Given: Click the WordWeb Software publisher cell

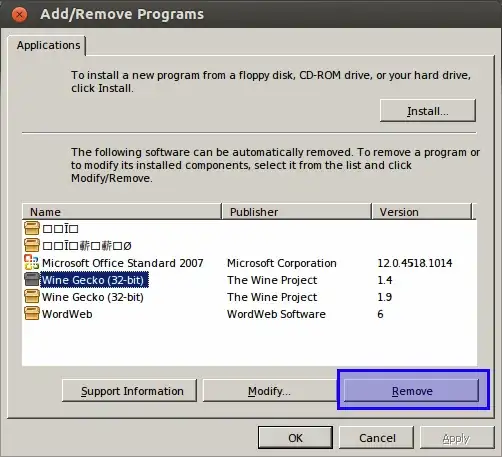Looking at the screenshot, I should [x=276, y=314].
